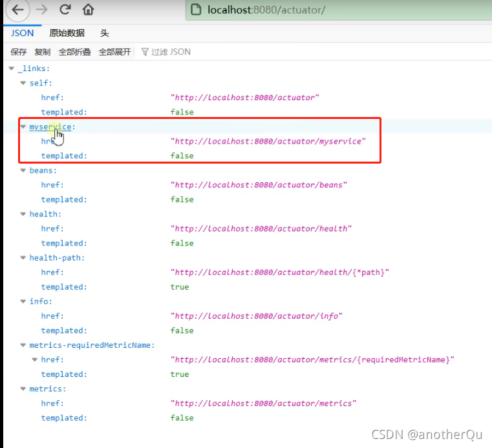Screen dimensions: 492x448
Task: Click the templated key under health
Action: (64, 243)
